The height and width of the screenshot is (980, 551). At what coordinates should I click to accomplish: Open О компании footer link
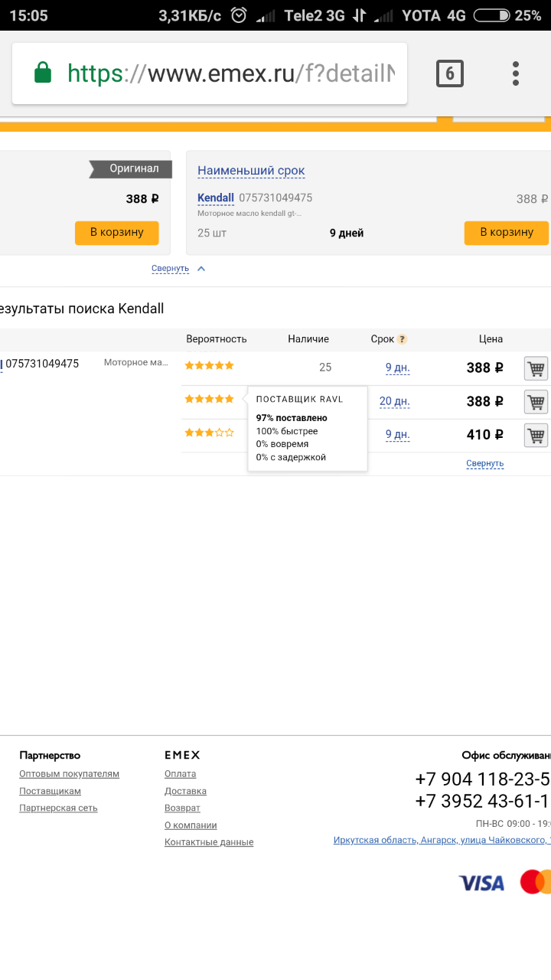click(x=191, y=825)
